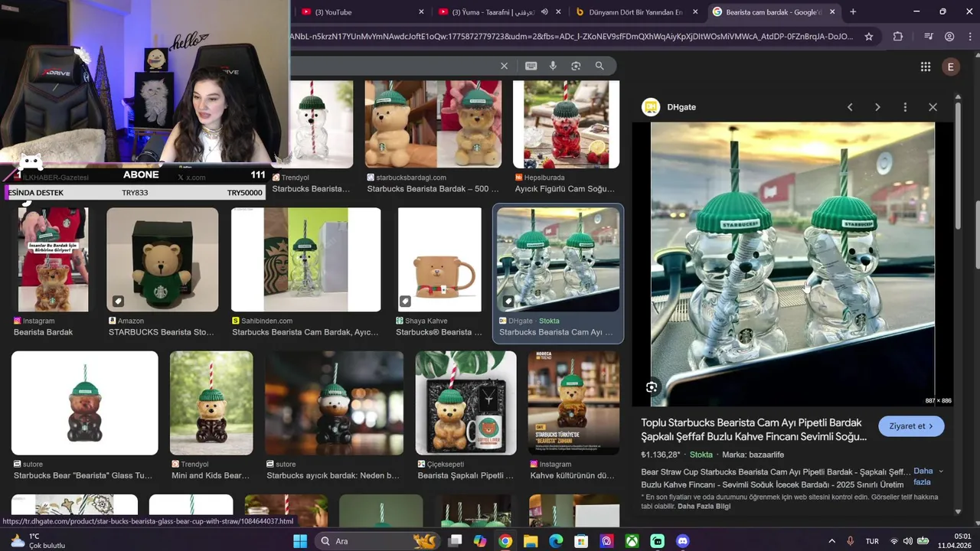Open Sahibinden.com Bearista Cam Bardak result
The image size is (980, 551).
coord(306,259)
